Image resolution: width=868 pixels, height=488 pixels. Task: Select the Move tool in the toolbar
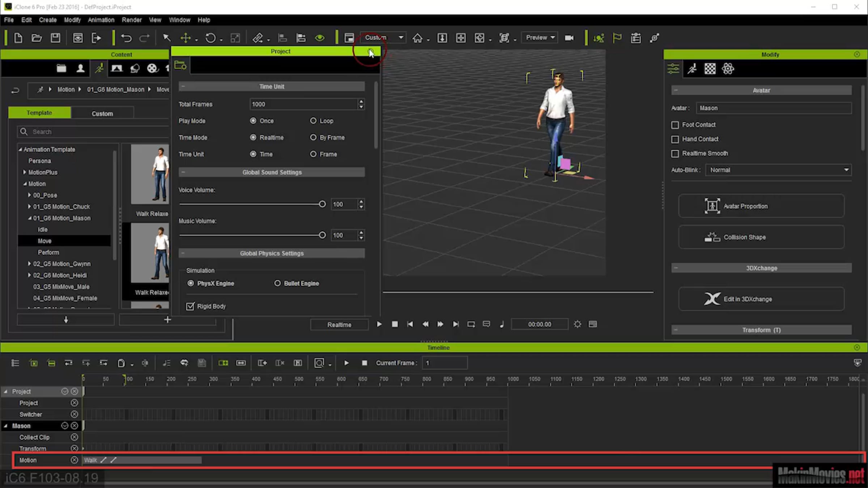pyautogui.click(x=186, y=38)
